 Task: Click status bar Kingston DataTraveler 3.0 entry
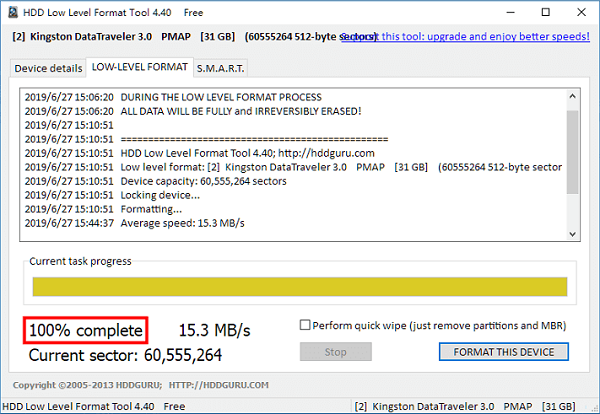tap(465, 406)
